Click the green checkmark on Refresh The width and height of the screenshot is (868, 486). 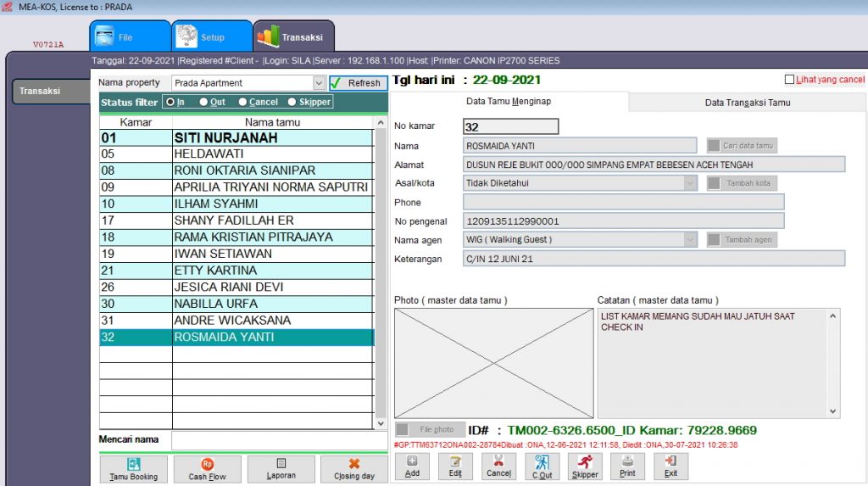tap(336, 83)
